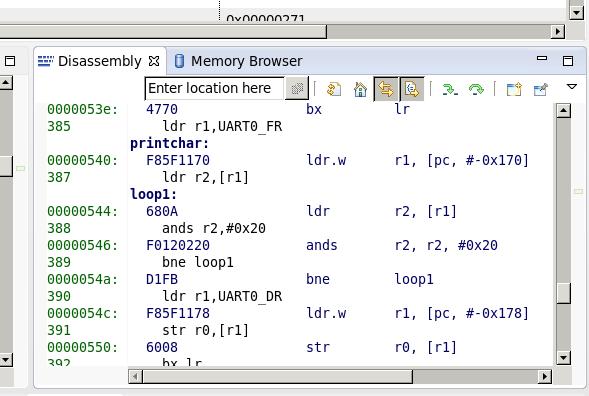The image size is (589, 396).
Task: Click the 'ands' mnemonic at 00000546
Action: click(322, 245)
